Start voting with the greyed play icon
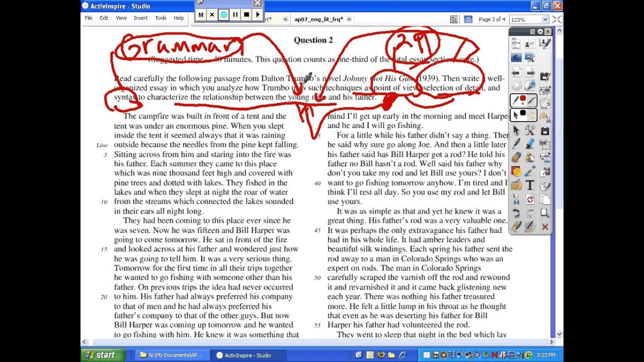The width and height of the screenshot is (644, 362). (516, 85)
